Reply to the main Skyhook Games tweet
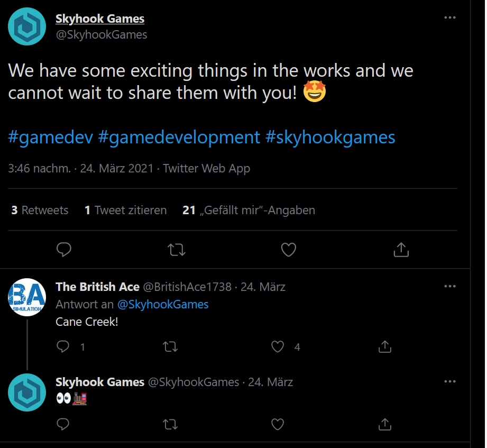 point(64,250)
